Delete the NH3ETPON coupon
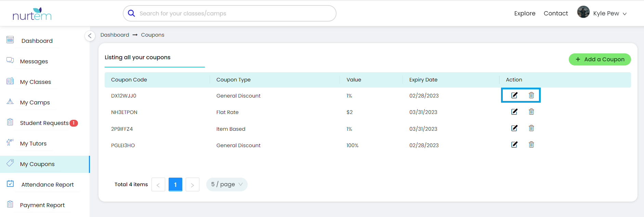The width and height of the screenshot is (644, 217). [x=531, y=112]
